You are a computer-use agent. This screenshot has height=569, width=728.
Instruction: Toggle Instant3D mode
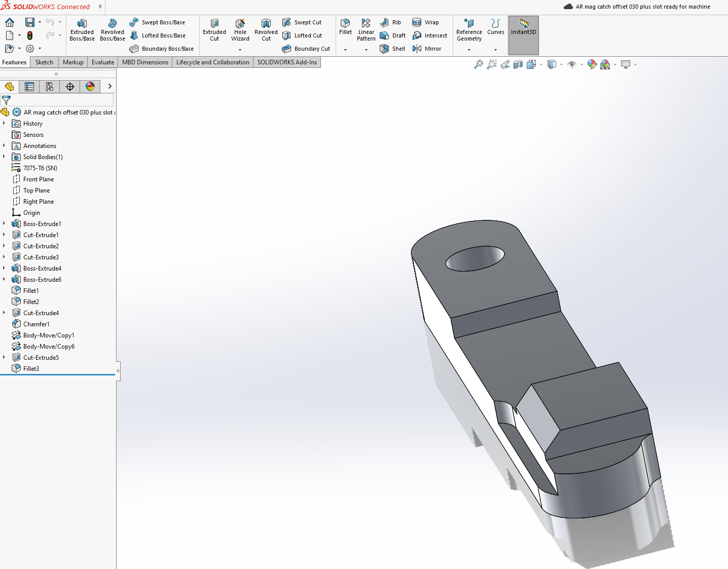[524, 35]
